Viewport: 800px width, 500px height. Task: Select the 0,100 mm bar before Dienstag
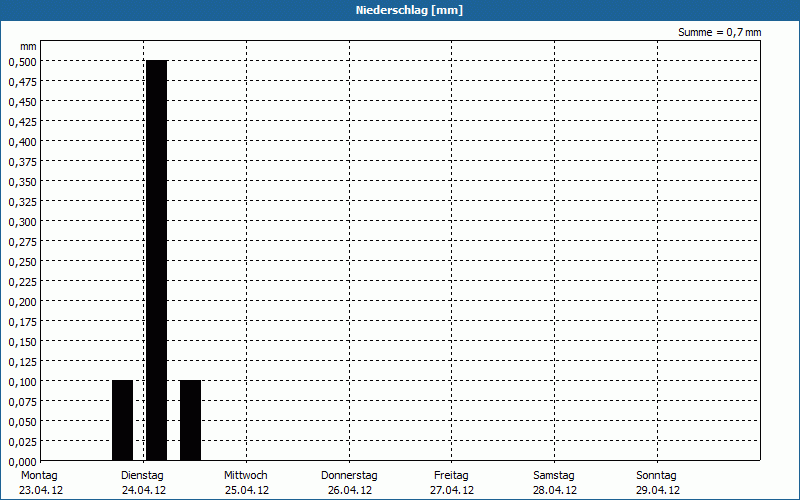[122, 420]
